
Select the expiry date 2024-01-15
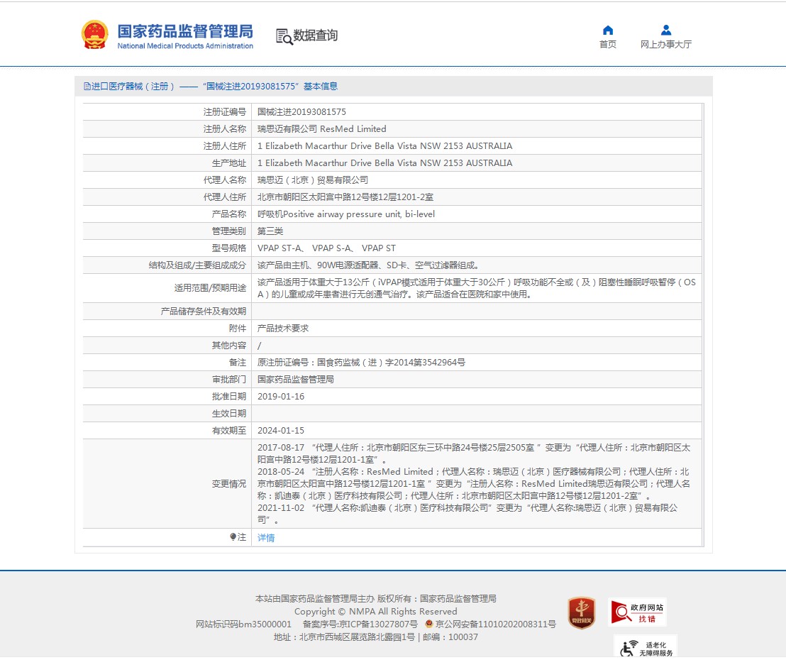click(281, 431)
